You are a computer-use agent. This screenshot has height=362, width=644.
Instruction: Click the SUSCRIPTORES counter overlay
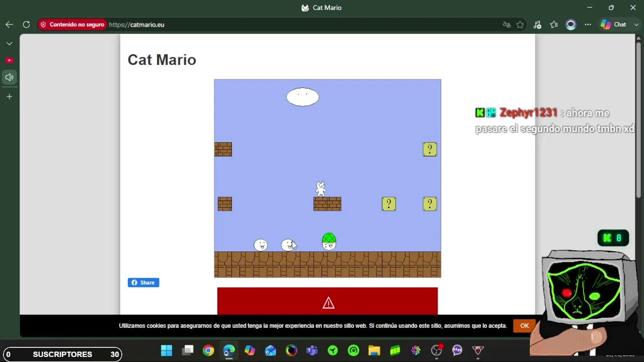coord(62,354)
